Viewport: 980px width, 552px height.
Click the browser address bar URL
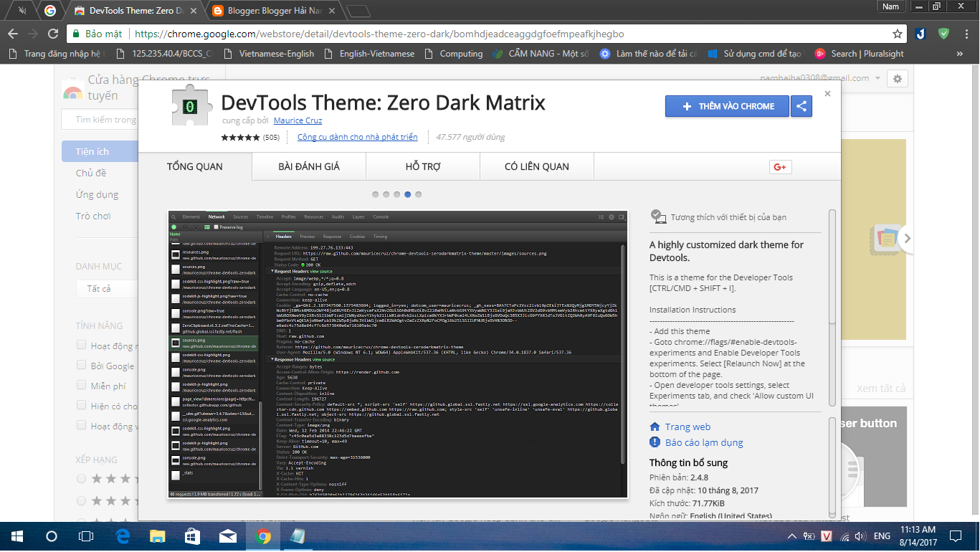pyautogui.click(x=379, y=34)
